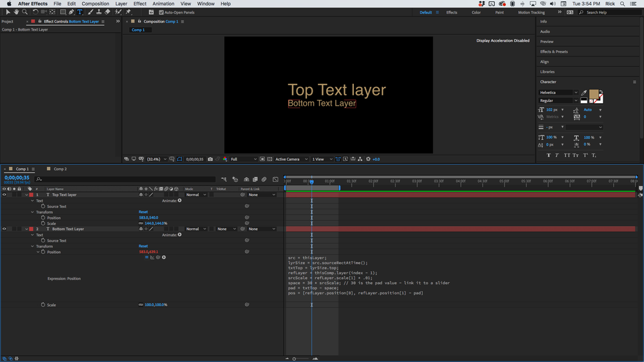Select the Puppet Pin tool

click(x=128, y=12)
